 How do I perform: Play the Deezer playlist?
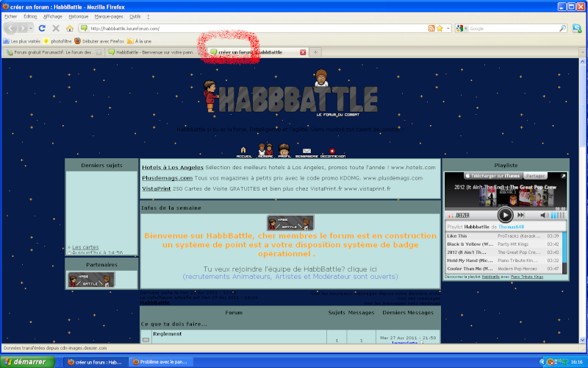[x=505, y=215]
